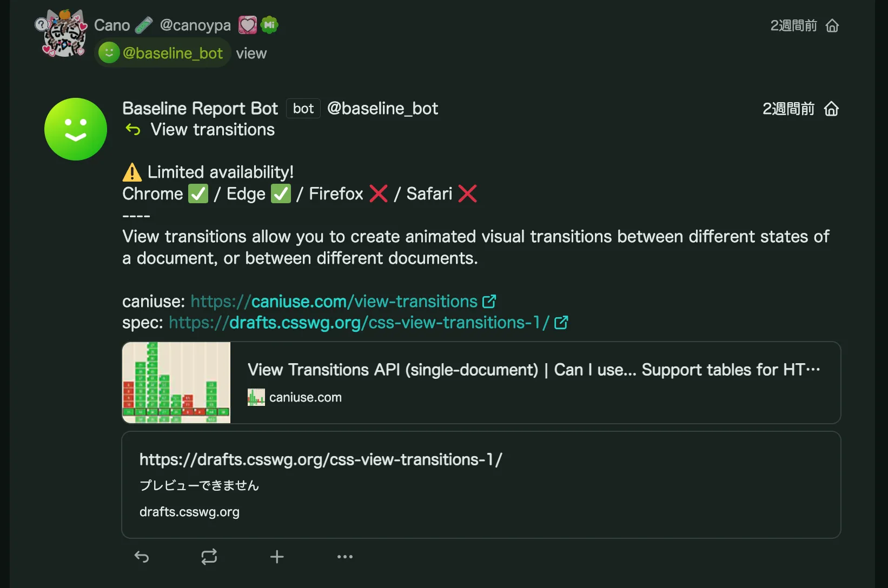Click the Misskey instance icon beside @canoypa
The height and width of the screenshot is (588, 888).
269,25
